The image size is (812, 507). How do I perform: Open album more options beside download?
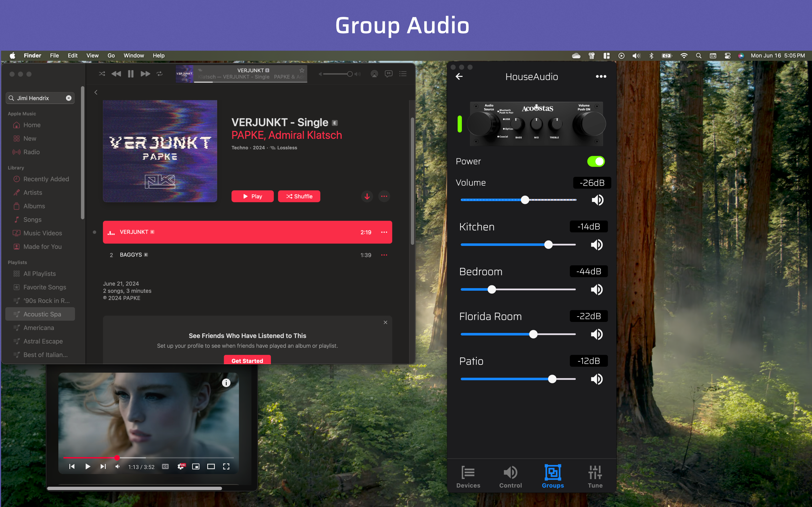pyautogui.click(x=384, y=197)
